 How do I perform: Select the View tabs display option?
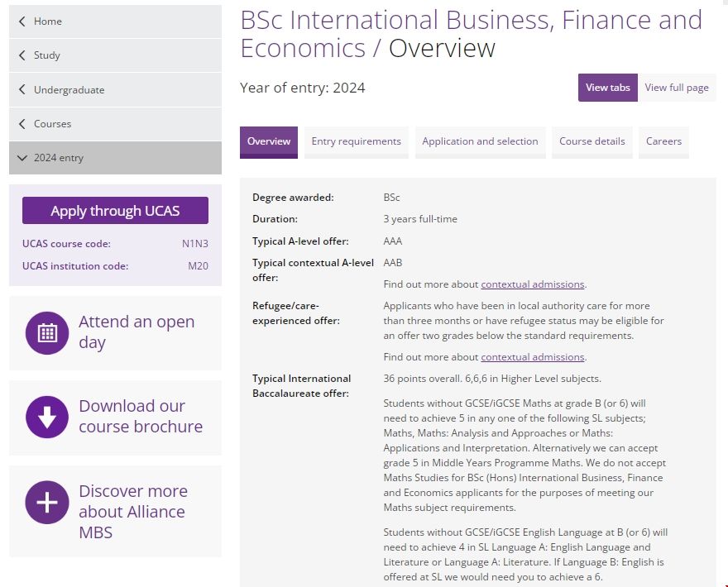(x=607, y=88)
